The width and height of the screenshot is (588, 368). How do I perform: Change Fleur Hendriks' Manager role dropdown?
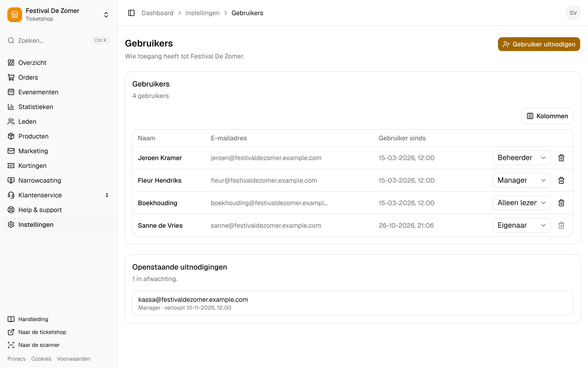522,180
